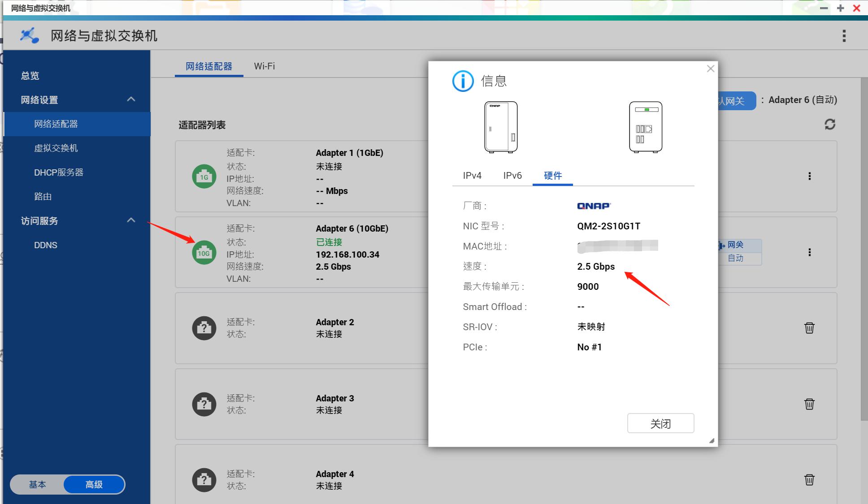Click the blue info icon in the dialog

click(463, 81)
